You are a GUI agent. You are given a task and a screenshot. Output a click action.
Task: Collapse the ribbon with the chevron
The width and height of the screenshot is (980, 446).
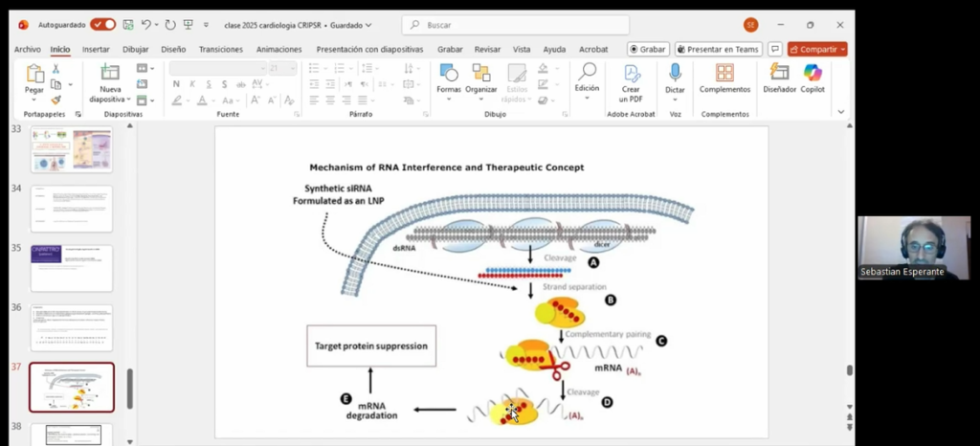[841, 111]
